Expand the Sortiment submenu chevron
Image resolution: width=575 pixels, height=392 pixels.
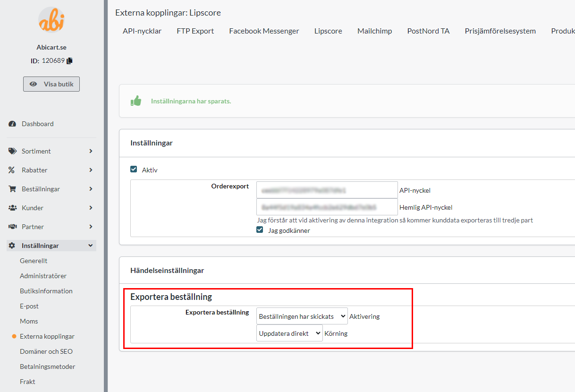pyautogui.click(x=91, y=151)
